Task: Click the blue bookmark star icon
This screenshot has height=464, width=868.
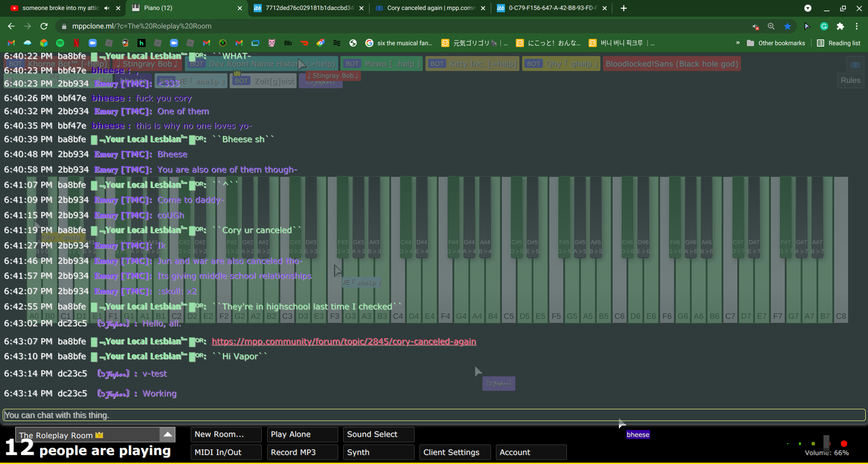Action: [x=788, y=26]
